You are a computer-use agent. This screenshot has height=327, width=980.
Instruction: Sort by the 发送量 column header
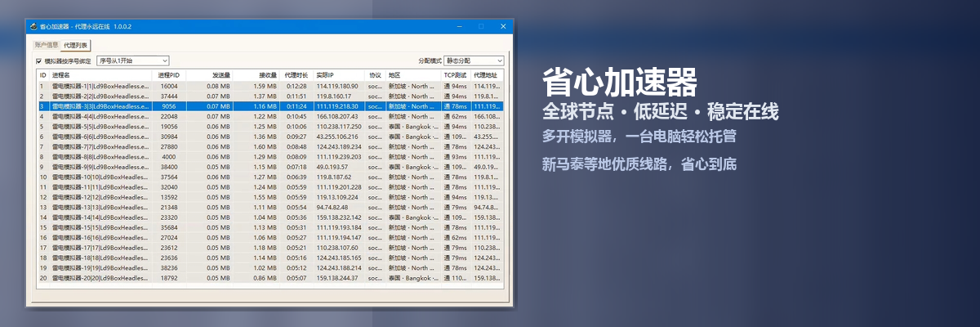(x=211, y=75)
